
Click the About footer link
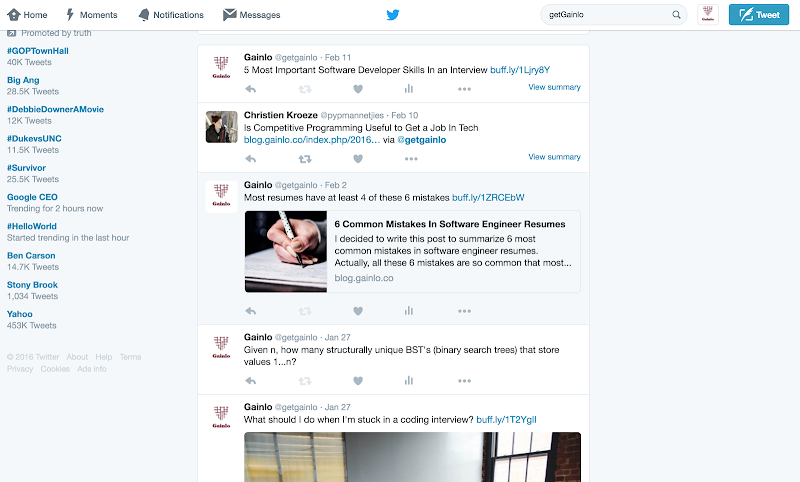(x=77, y=357)
